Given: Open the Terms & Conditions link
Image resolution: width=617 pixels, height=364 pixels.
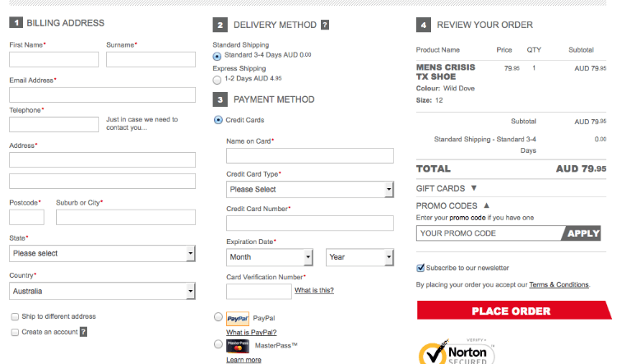Looking at the screenshot, I should pyautogui.click(x=559, y=284).
